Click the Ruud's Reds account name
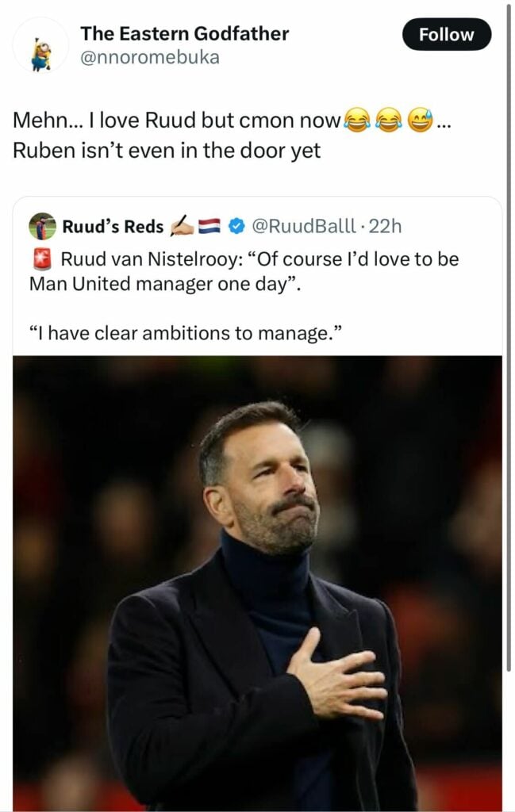This screenshot has width=515, height=812. [113, 227]
